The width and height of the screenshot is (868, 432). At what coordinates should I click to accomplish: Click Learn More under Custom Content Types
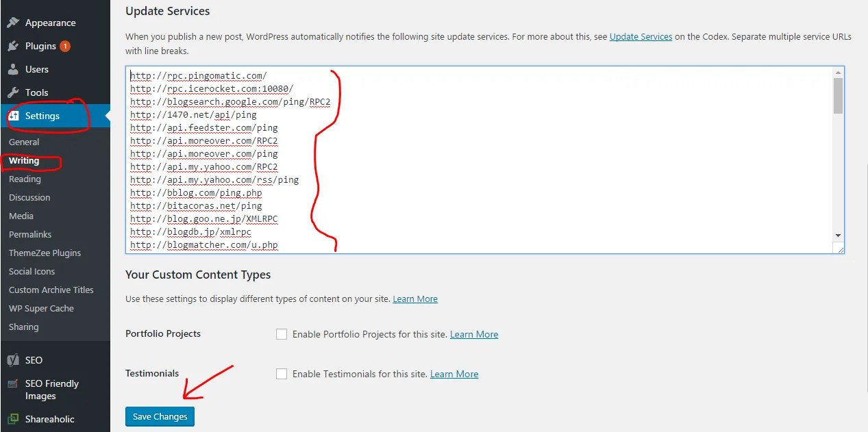point(415,298)
